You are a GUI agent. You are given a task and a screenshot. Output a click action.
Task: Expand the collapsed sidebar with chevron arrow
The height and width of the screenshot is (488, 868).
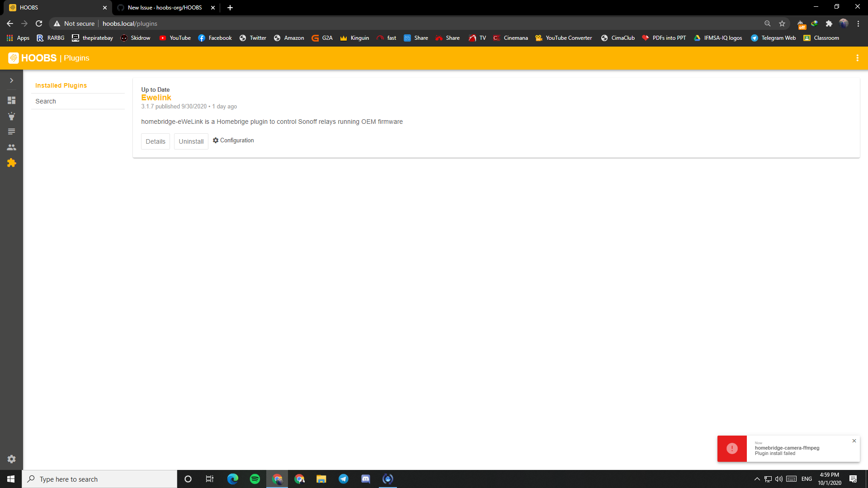(11, 80)
